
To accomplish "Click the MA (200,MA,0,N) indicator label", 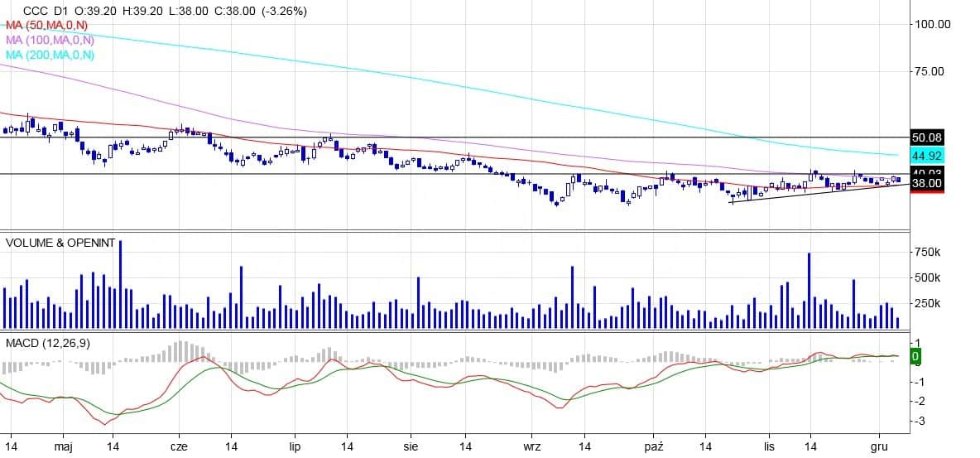I will coord(50,55).
